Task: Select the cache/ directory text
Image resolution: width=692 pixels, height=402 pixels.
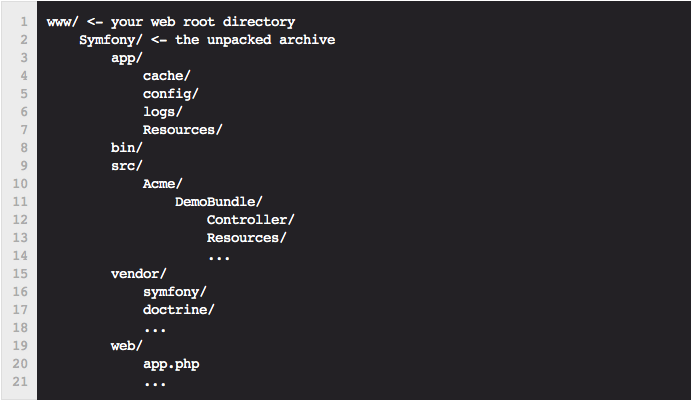Action: click(x=166, y=76)
